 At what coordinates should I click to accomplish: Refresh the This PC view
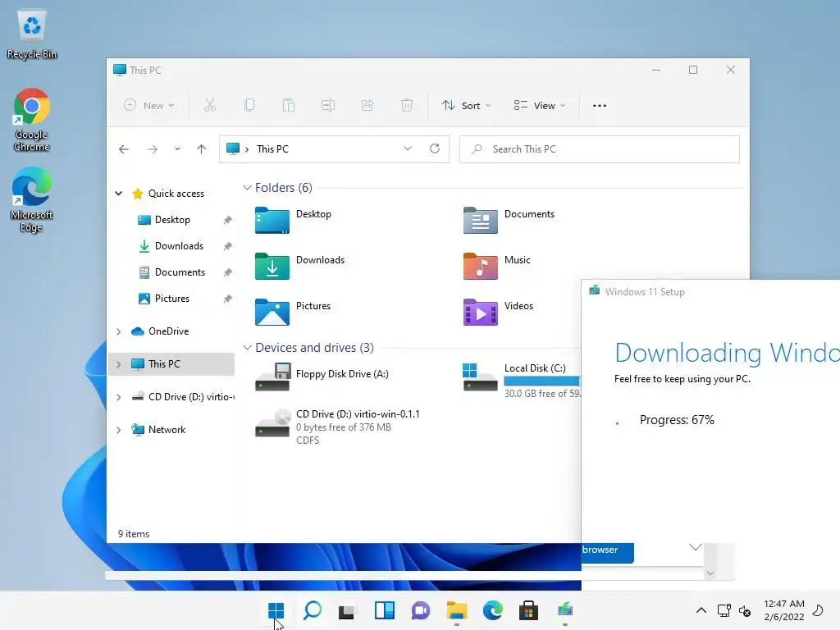click(x=435, y=148)
